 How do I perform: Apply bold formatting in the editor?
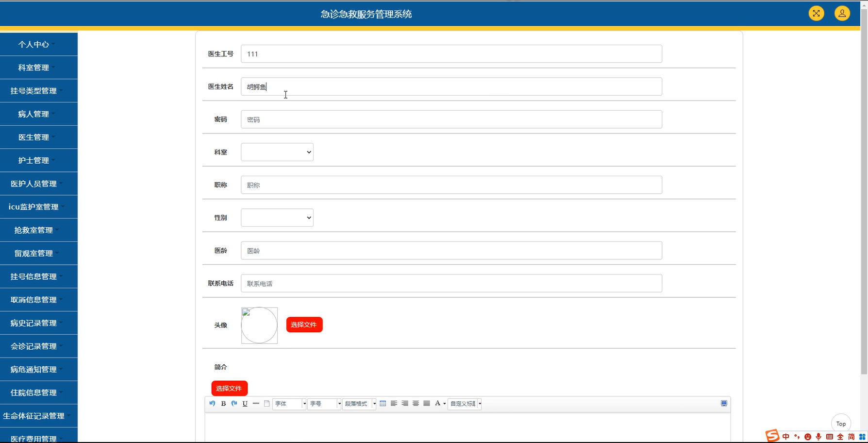pos(223,403)
